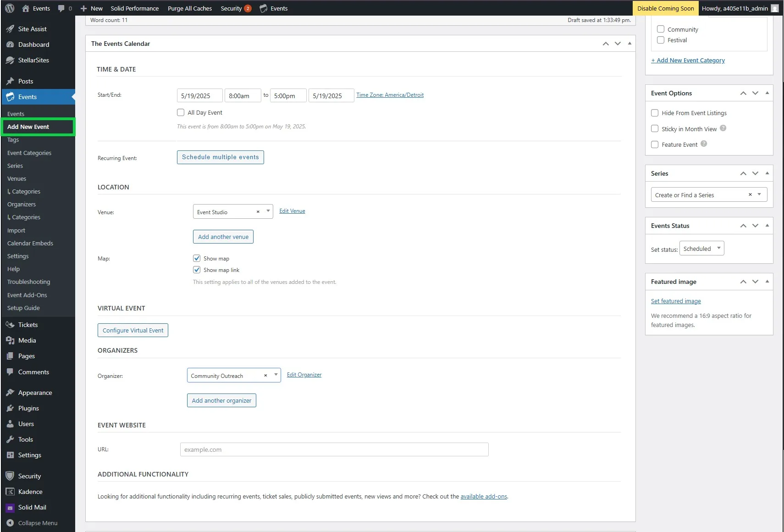Enable the All Day Event checkbox
Image resolution: width=784 pixels, height=532 pixels.
[x=181, y=112]
